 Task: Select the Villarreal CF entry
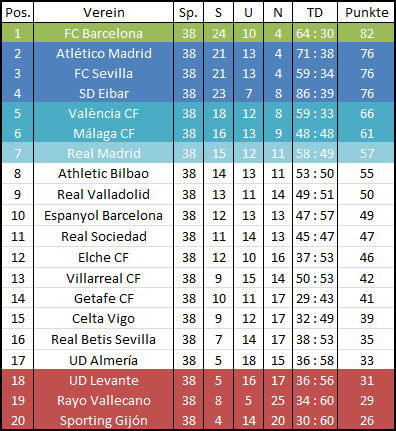point(103,278)
